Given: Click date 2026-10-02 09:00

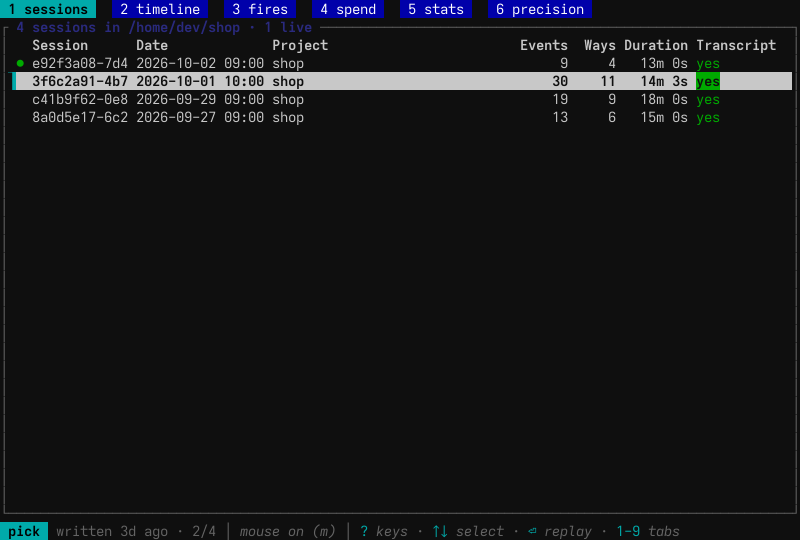Looking at the screenshot, I should 200,63.
